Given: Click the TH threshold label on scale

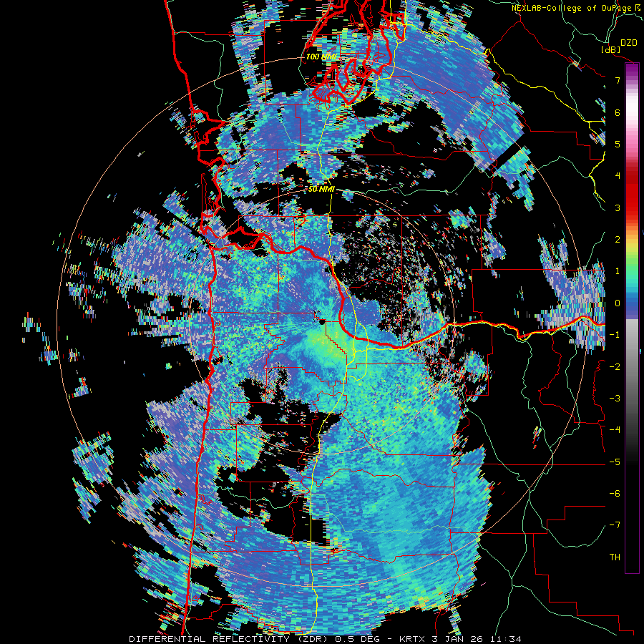Looking at the screenshot, I should click(x=615, y=557).
